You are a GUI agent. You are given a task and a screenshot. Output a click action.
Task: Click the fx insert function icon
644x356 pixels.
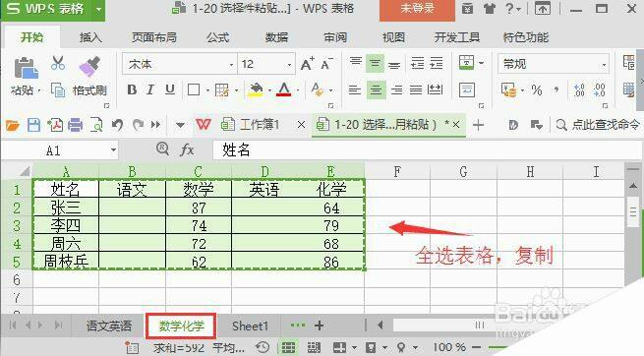tap(187, 149)
